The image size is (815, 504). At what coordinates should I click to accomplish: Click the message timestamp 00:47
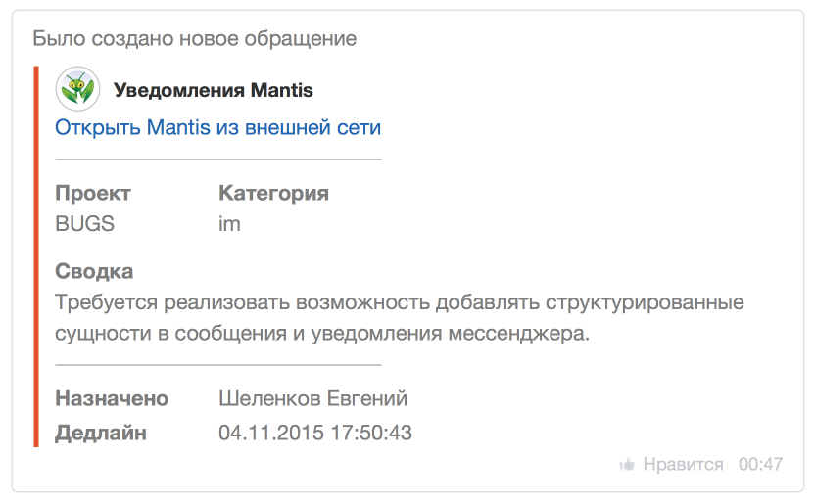pos(760,465)
